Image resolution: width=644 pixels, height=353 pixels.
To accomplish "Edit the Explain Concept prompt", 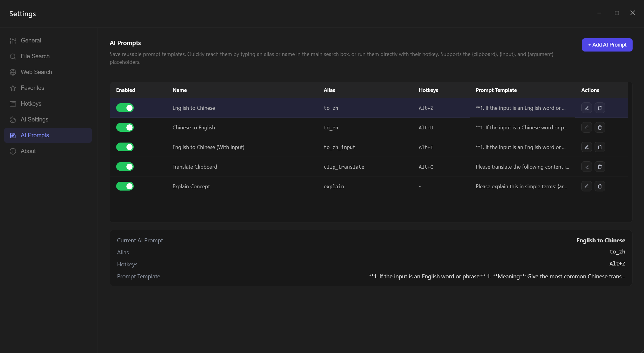I will [x=586, y=186].
